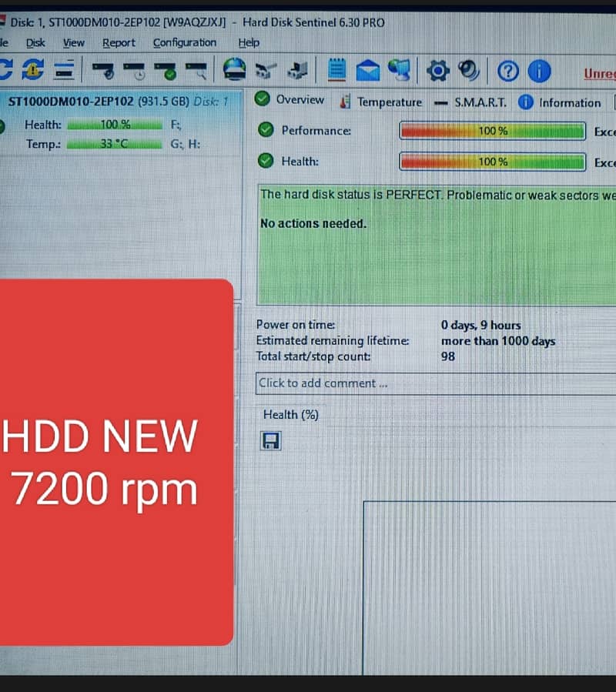Click green check icon beside Performance
This screenshot has width=616, height=692.
point(266,130)
